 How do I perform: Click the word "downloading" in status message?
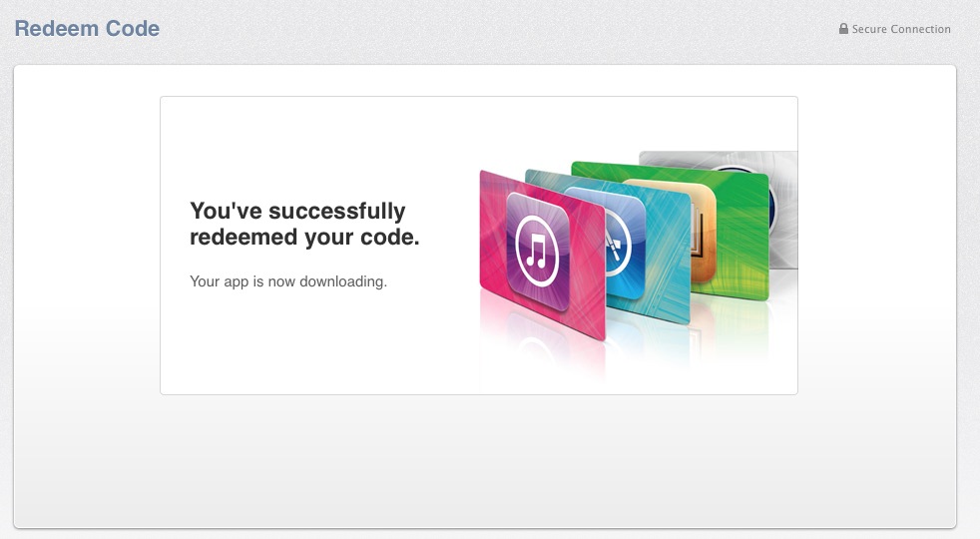(x=342, y=281)
